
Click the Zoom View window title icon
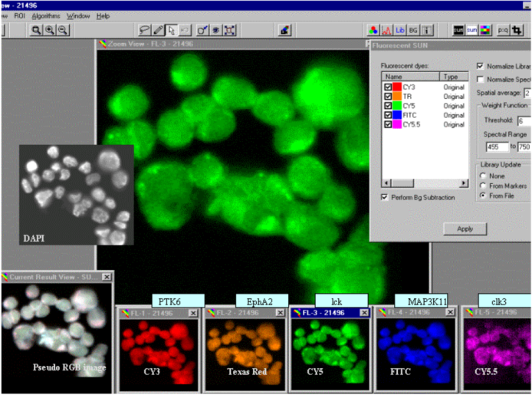[103, 44]
